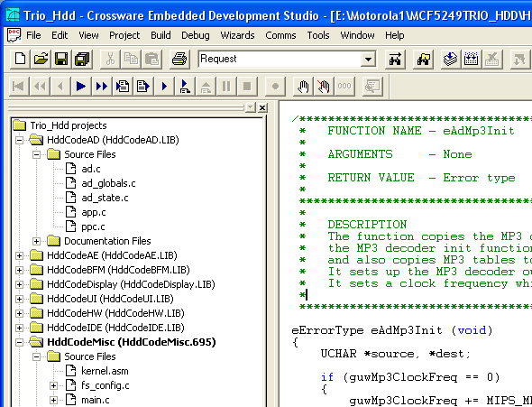
Task: Open the Tools menu
Action: pos(318,35)
